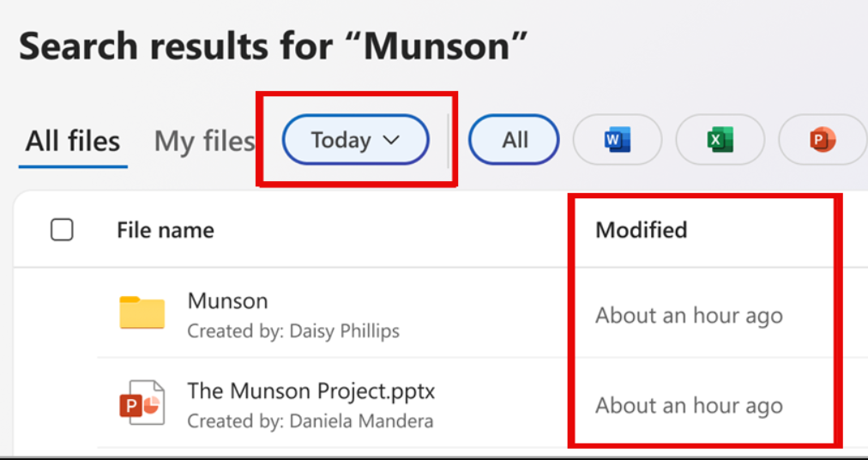Filter results by Word documents icon
This screenshot has width=868, height=460.
pyautogui.click(x=618, y=140)
